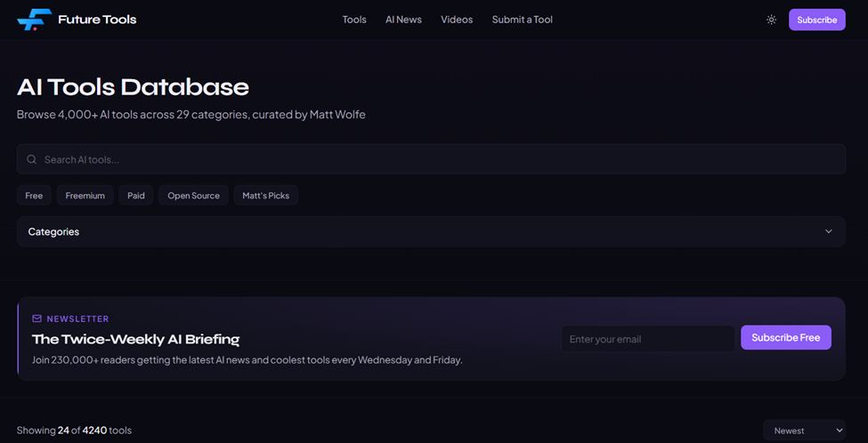
Task: Toggle the Freemium pricing filter
Action: 85,196
